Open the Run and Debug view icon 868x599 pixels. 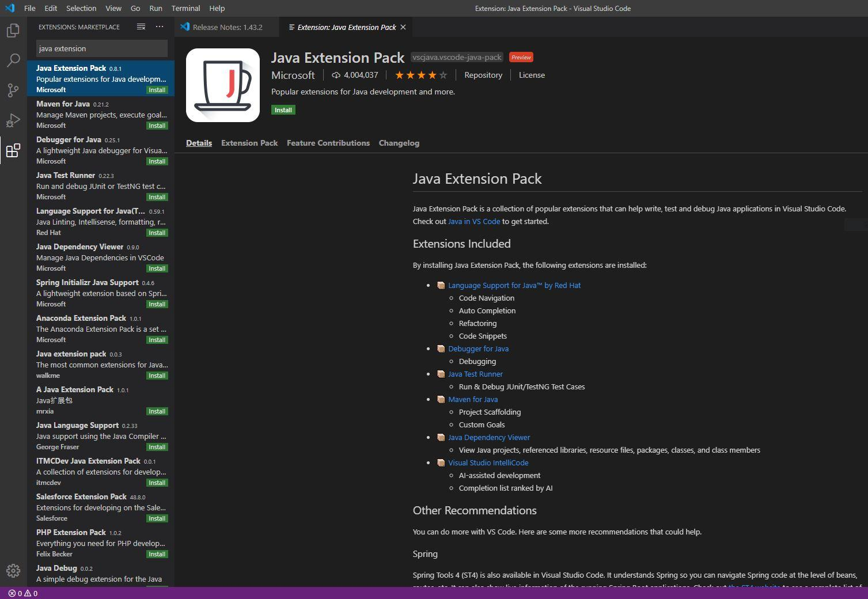(x=13, y=120)
